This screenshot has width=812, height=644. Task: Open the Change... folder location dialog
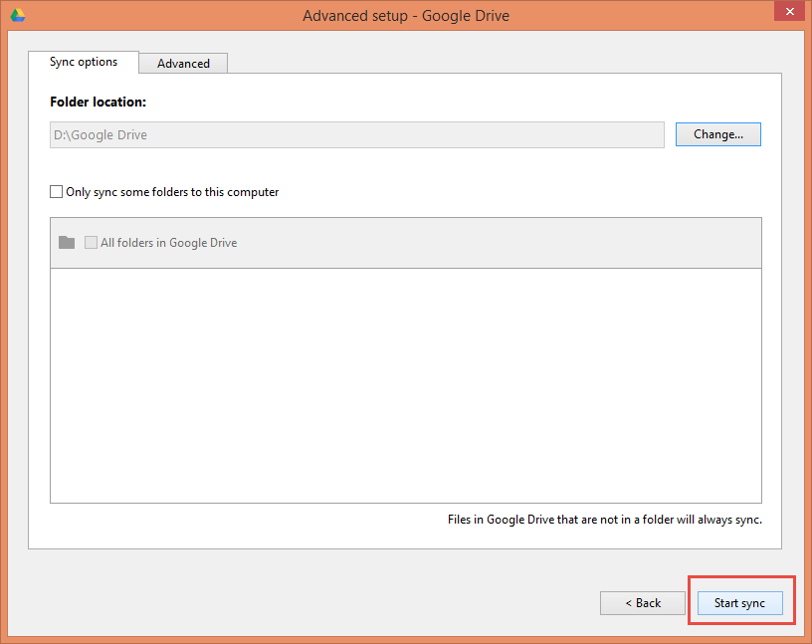(x=718, y=134)
